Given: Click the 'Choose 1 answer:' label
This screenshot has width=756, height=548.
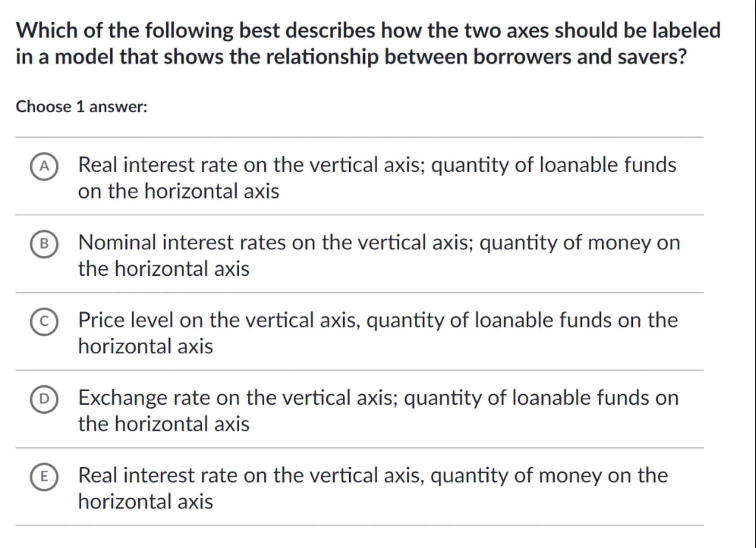Looking at the screenshot, I should pos(82,107).
